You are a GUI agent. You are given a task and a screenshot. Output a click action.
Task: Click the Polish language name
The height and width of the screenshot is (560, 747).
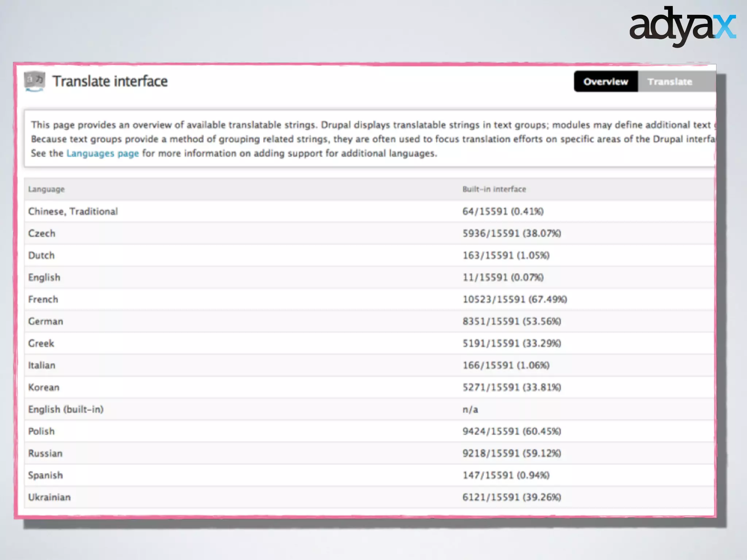(x=41, y=431)
